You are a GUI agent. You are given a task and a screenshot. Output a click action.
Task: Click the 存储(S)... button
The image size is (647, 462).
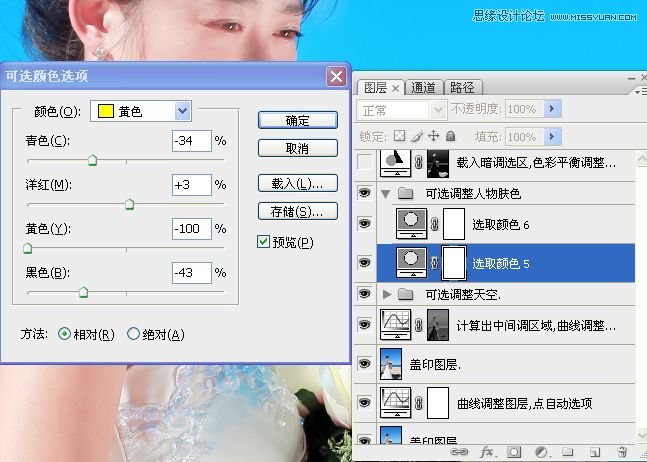point(298,211)
